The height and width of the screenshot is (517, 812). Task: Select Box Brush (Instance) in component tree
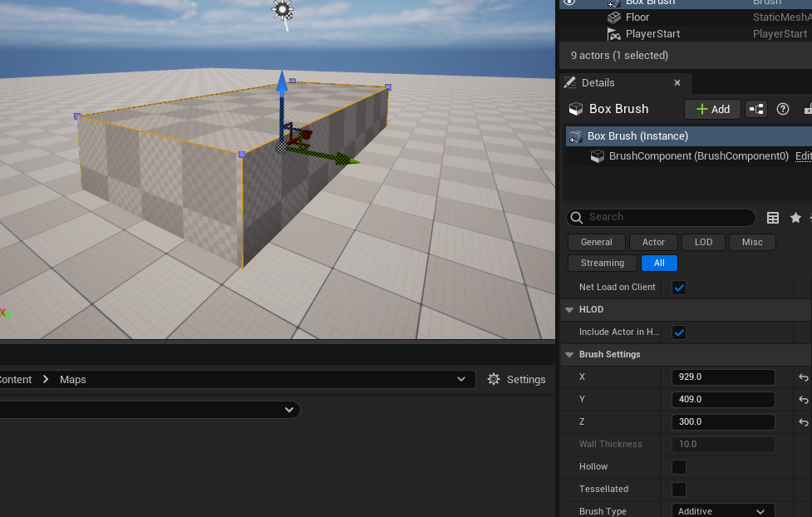tap(689, 136)
